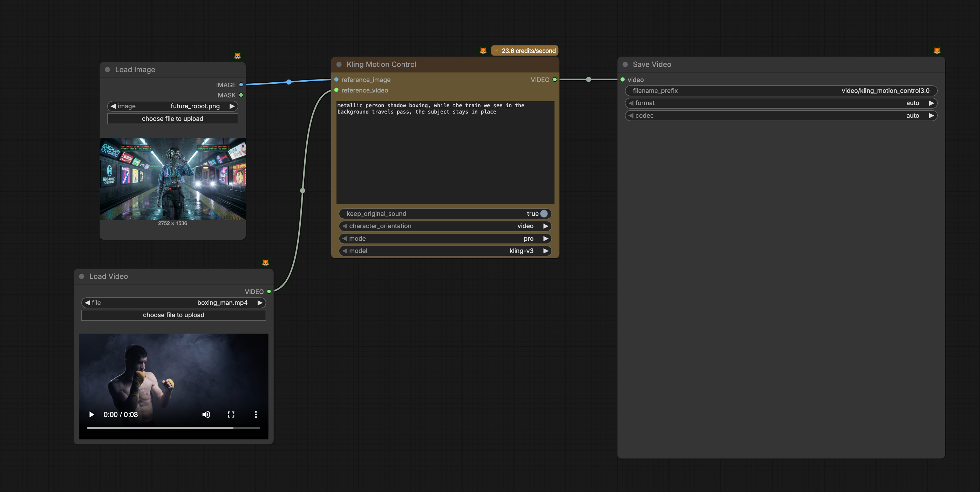Screen dimensions: 980x492
Task: Click the fox badge above Kling Motion Control
Action: 483,50
